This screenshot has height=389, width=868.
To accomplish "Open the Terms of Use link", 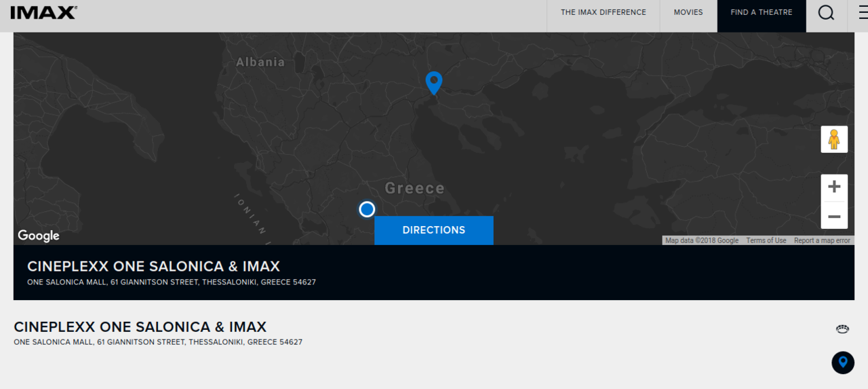I will point(766,240).
